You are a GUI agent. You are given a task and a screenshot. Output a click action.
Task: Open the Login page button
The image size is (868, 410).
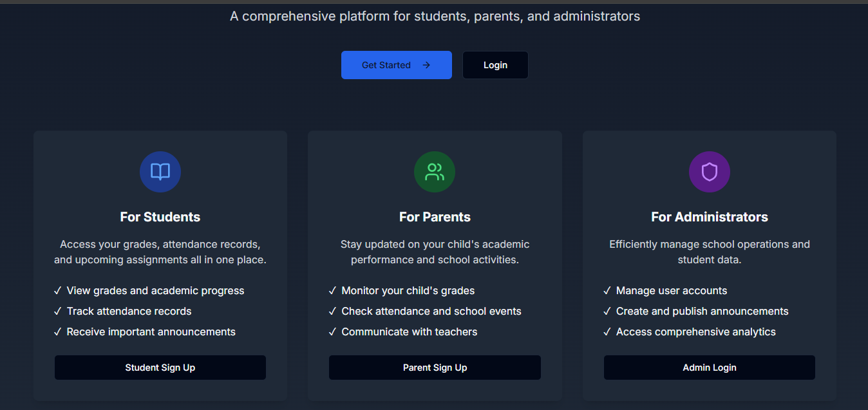tap(495, 65)
